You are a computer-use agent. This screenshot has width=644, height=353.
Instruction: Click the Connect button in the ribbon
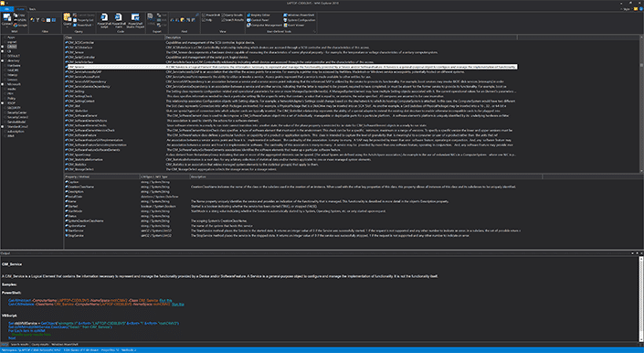6,19
